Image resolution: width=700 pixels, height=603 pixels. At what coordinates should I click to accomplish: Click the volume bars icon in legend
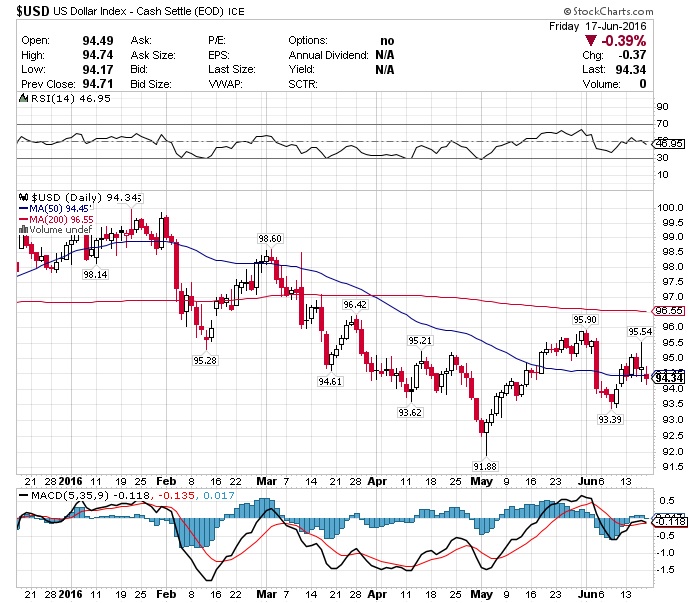[x=23, y=229]
